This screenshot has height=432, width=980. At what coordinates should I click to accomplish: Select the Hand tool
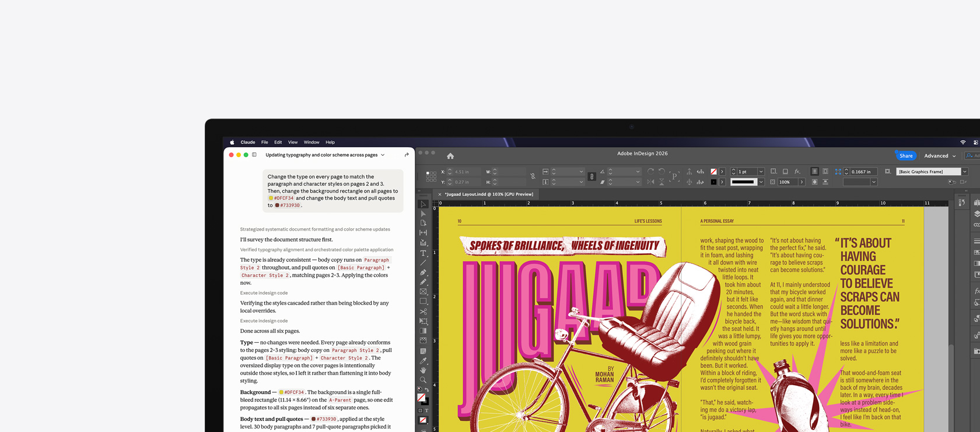423,370
